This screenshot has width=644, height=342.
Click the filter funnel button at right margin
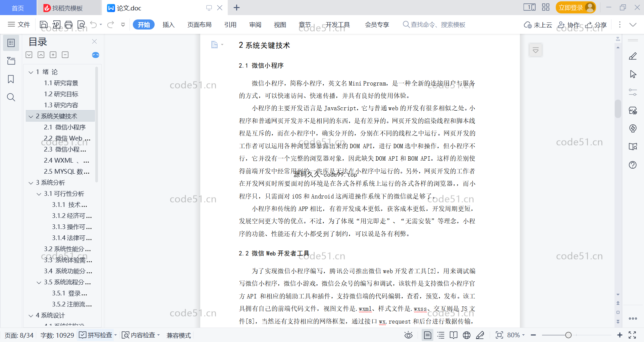[536, 50]
